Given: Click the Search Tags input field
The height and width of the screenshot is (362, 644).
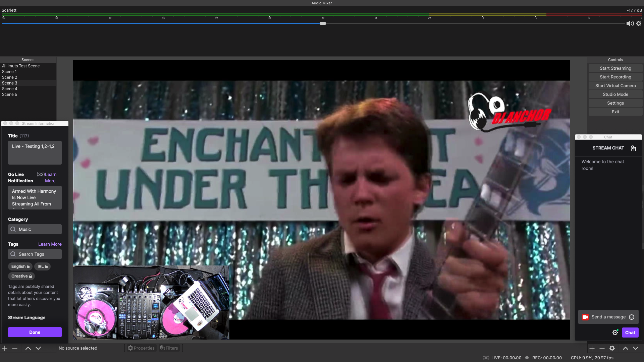Looking at the screenshot, I should (x=35, y=254).
